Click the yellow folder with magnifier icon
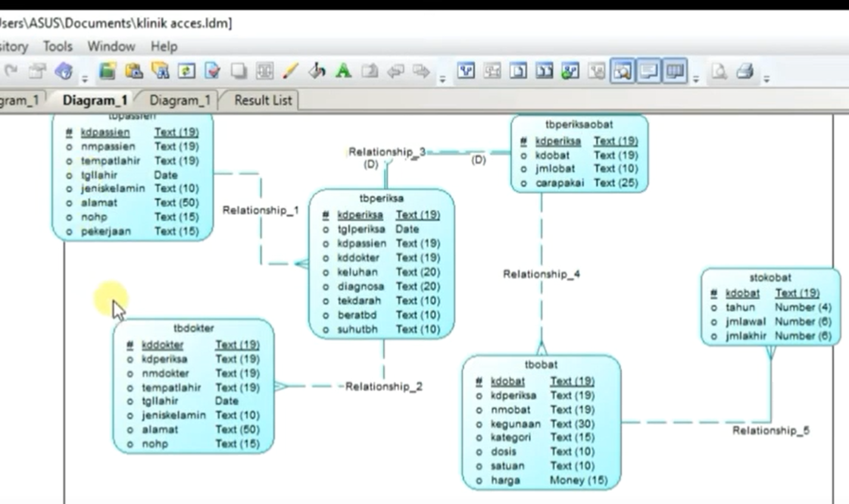The width and height of the screenshot is (849, 504). (160, 71)
